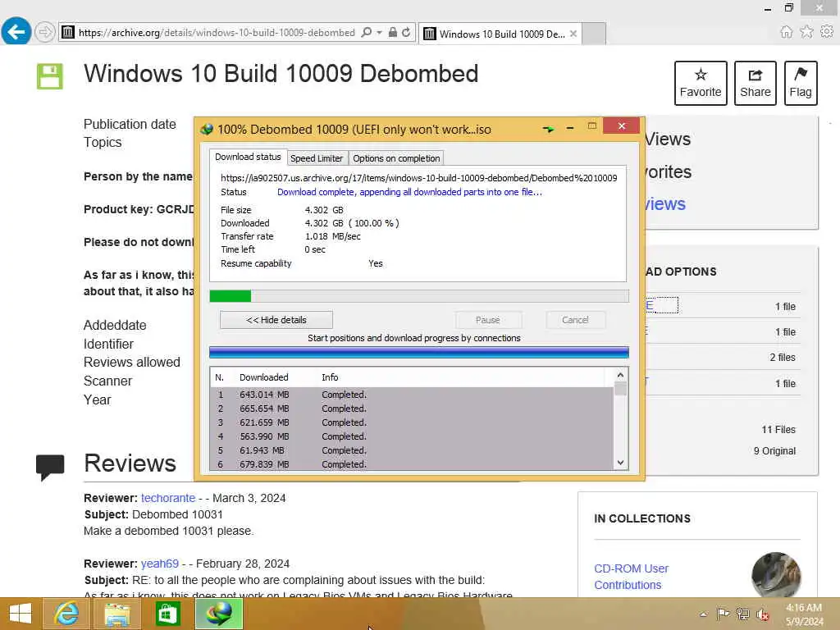This screenshot has height=630, width=840.
Task: Click the Reviews speech bubble icon
Action: [x=50, y=467]
